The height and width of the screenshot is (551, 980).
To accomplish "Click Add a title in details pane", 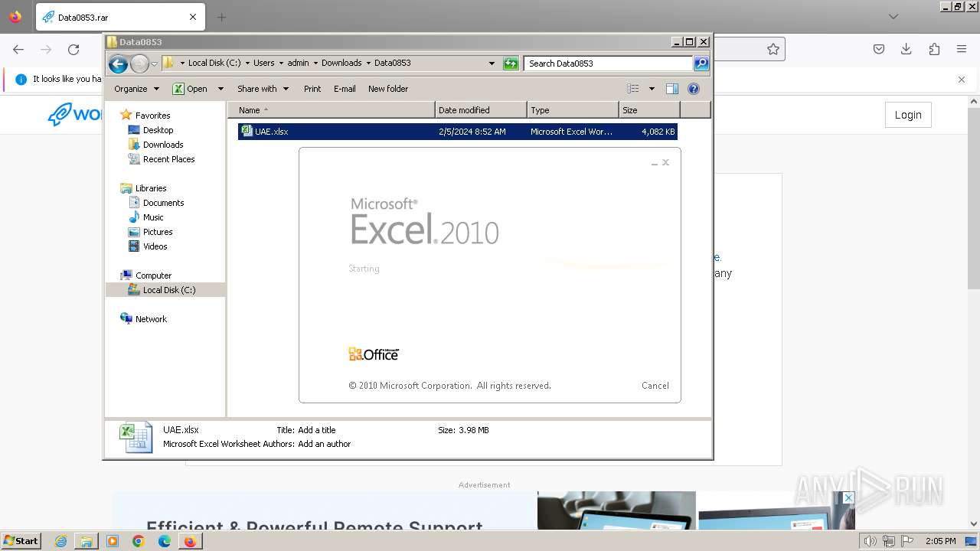I will (316, 430).
